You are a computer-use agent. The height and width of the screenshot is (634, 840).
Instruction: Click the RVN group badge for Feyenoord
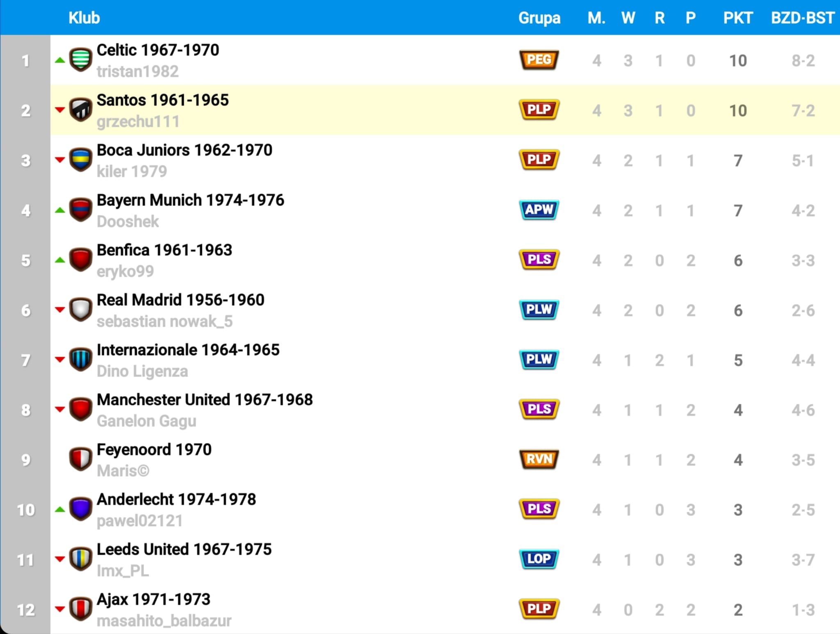(x=539, y=459)
